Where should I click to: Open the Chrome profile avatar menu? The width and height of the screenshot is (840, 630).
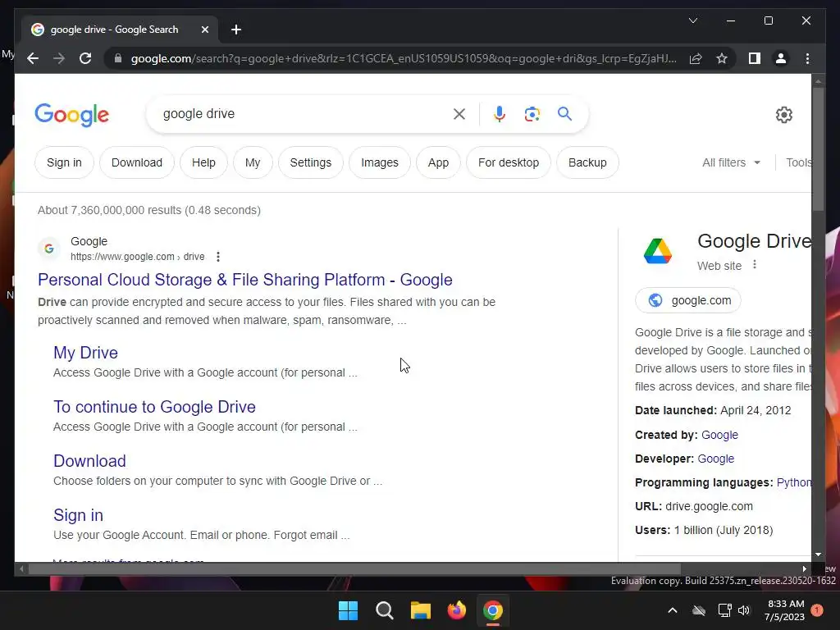click(x=781, y=58)
